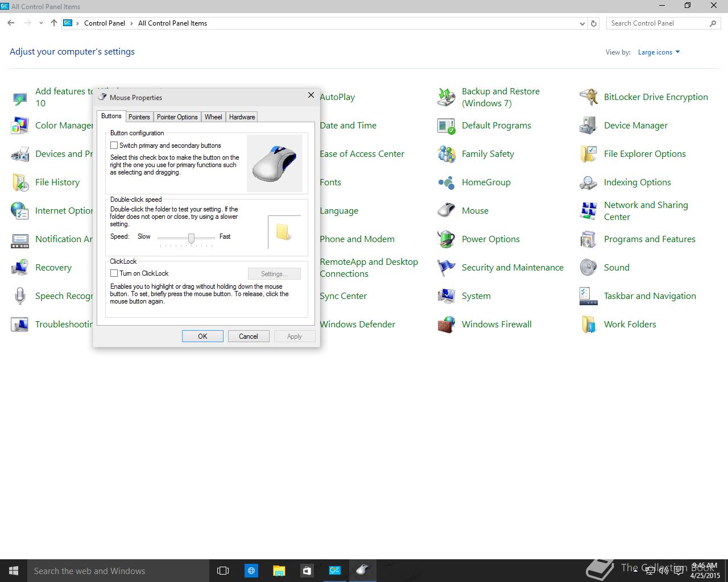Open the Recovery icon

click(20, 268)
